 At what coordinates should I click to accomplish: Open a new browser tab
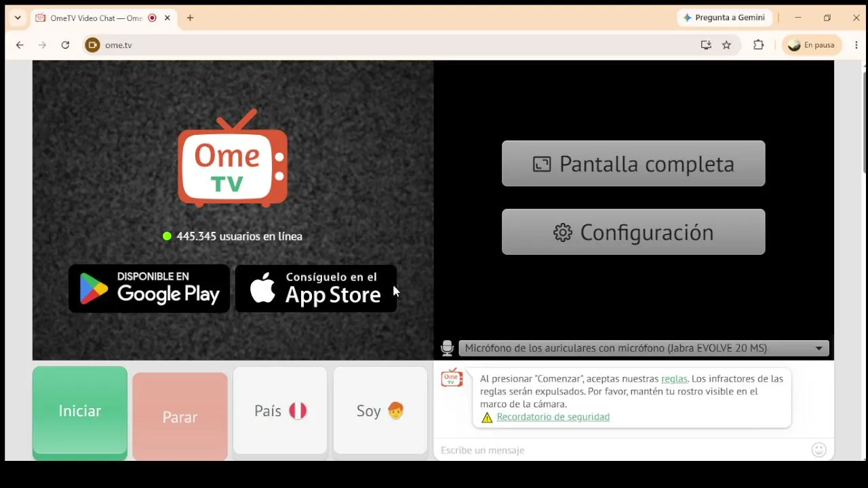[x=190, y=18]
